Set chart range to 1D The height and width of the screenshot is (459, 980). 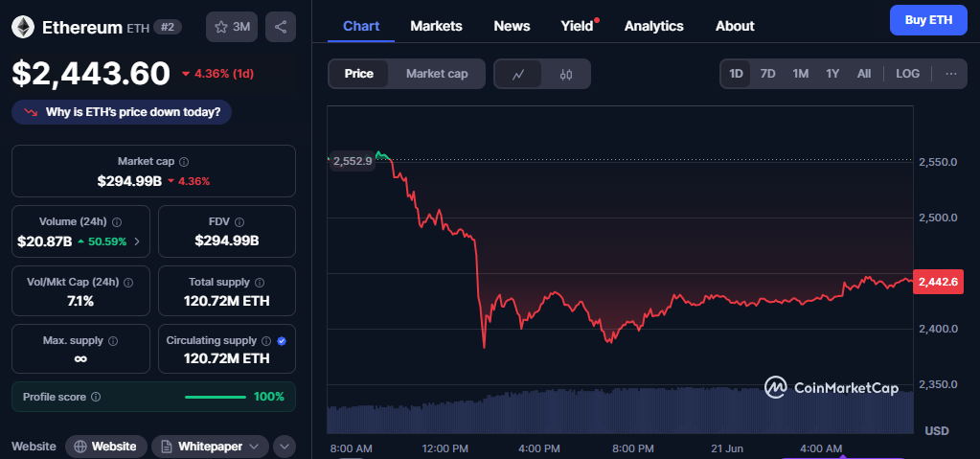(x=737, y=74)
